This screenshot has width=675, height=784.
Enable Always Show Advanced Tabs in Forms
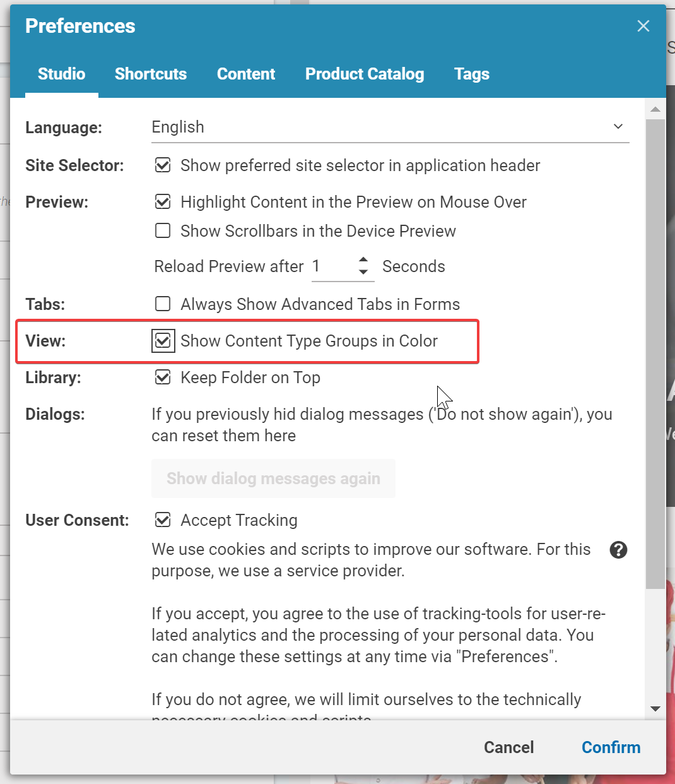point(163,304)
